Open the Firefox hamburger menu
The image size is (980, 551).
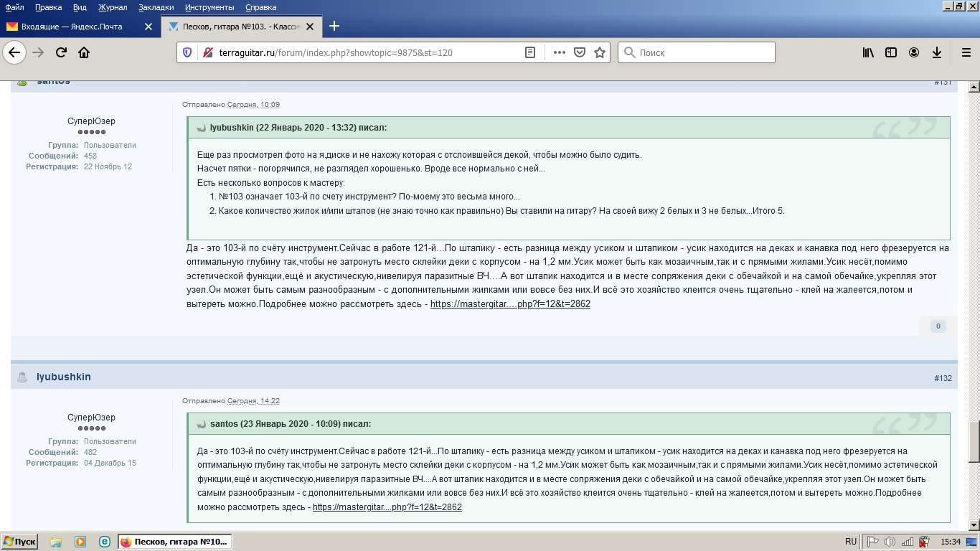click(x=966, y=52)
